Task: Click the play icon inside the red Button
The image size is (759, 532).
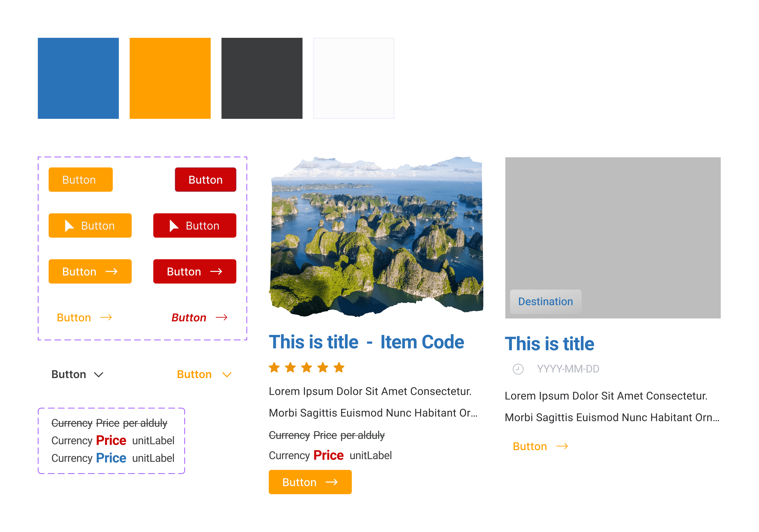Action: tap(174, 226)
